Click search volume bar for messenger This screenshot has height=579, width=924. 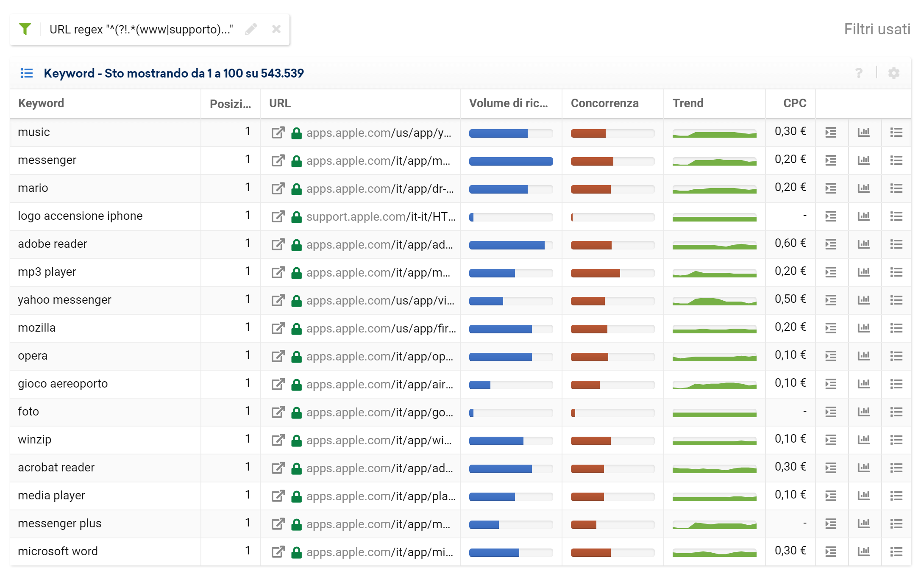pos(511,161)
